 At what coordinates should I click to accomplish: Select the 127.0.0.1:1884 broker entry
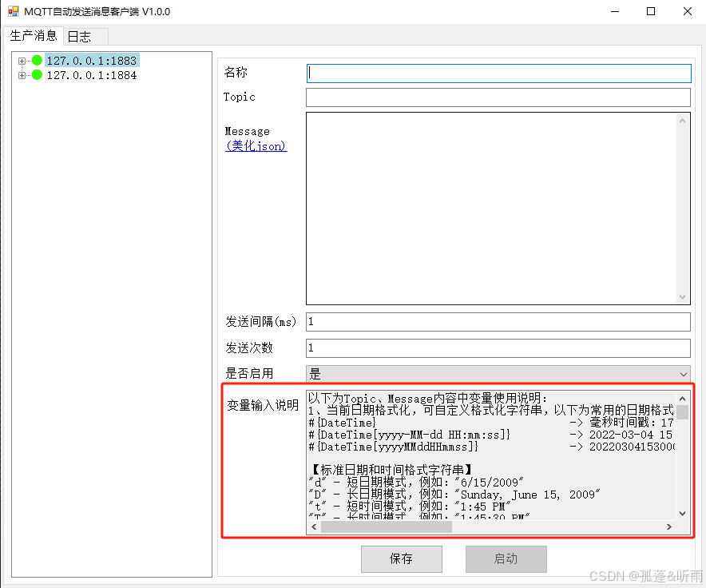pos(92,75)
